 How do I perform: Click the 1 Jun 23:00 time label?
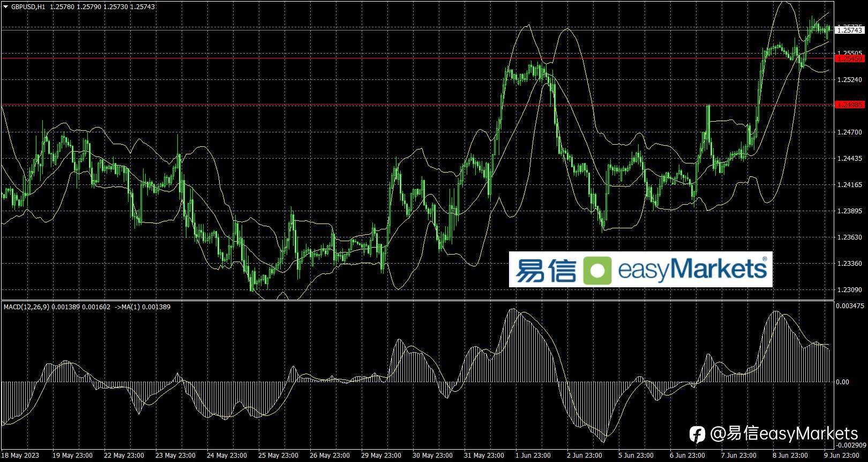tap(533, 456)
